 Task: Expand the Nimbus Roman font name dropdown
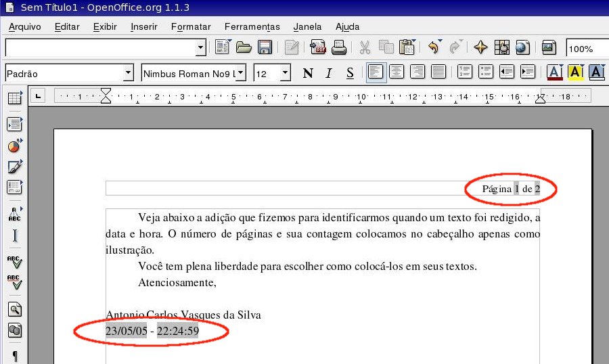tap(241, 73)
